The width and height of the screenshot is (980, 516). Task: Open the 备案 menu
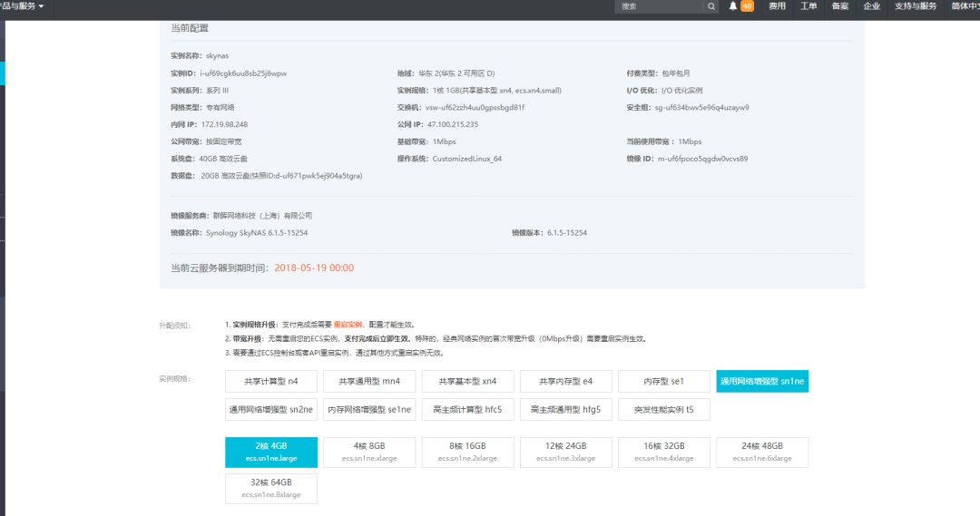click(x=840, y=6)
